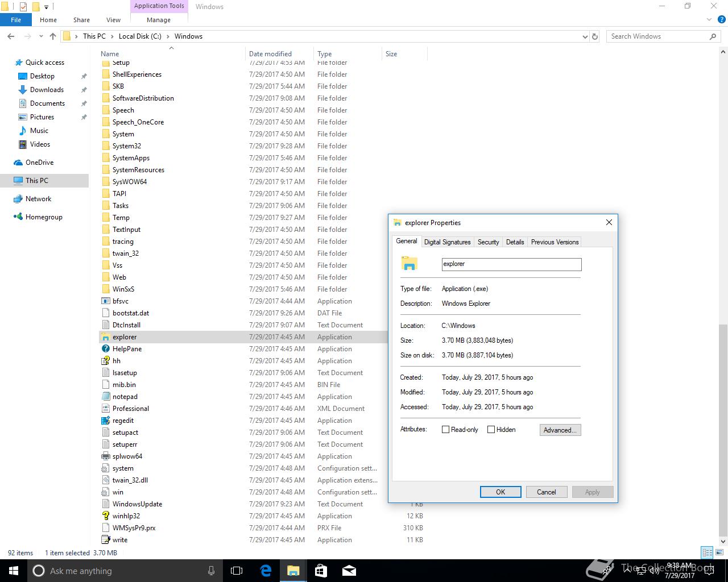Click the Professional XML document icon

[105, 409]
